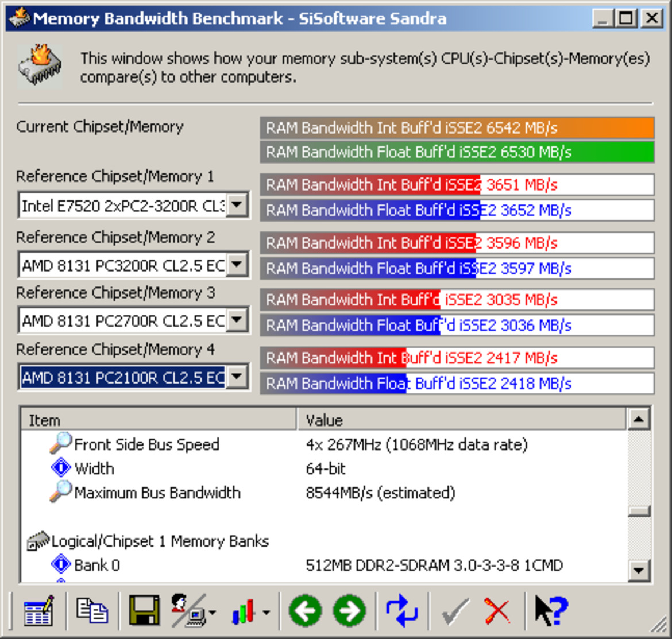The image size is (672, 639).
Task: Open Reference Chipset/Memory 4 dropdown arrow
Action: [x=237, y=377]
